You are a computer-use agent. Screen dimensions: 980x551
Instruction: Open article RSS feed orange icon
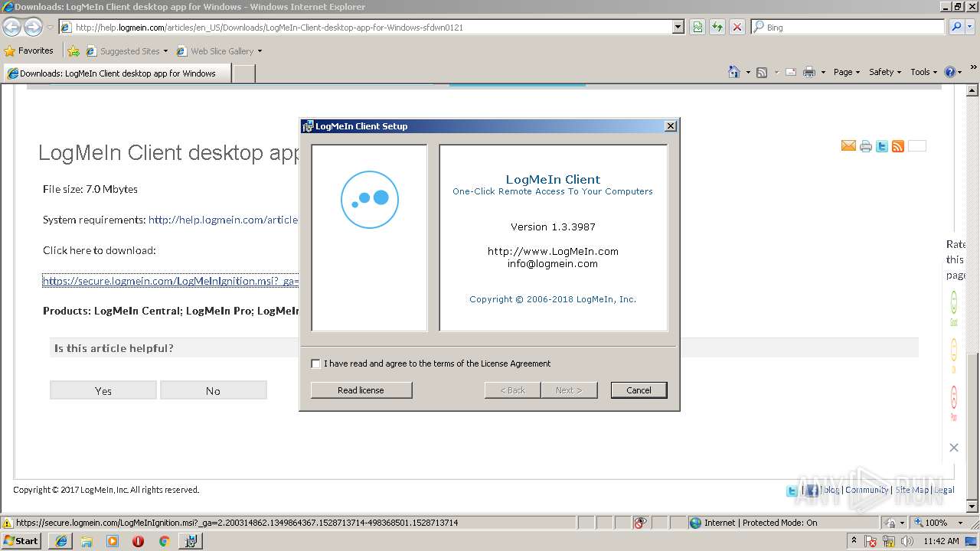898,146
